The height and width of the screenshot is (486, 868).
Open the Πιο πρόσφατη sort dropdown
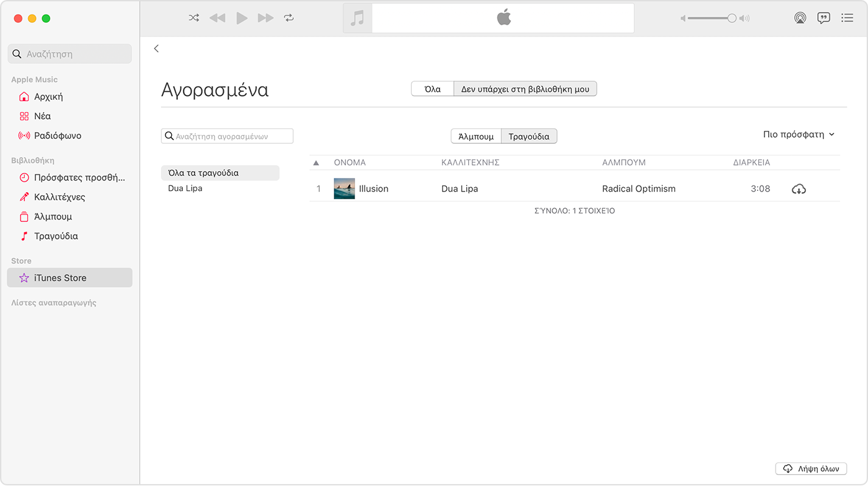point(800,133)
